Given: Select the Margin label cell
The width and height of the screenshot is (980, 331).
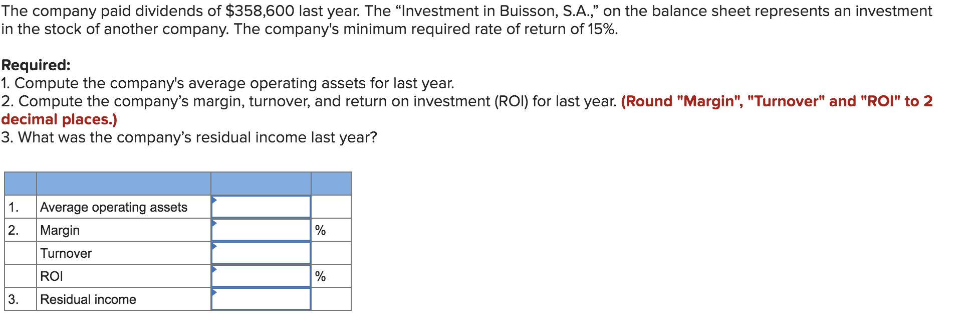Looking at the screenshot, I should point(60,230).
